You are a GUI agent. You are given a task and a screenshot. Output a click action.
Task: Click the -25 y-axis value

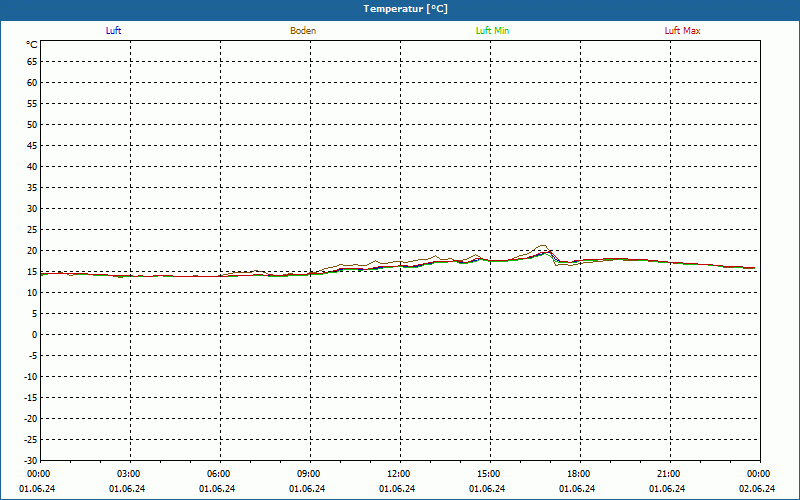[31, 439]
